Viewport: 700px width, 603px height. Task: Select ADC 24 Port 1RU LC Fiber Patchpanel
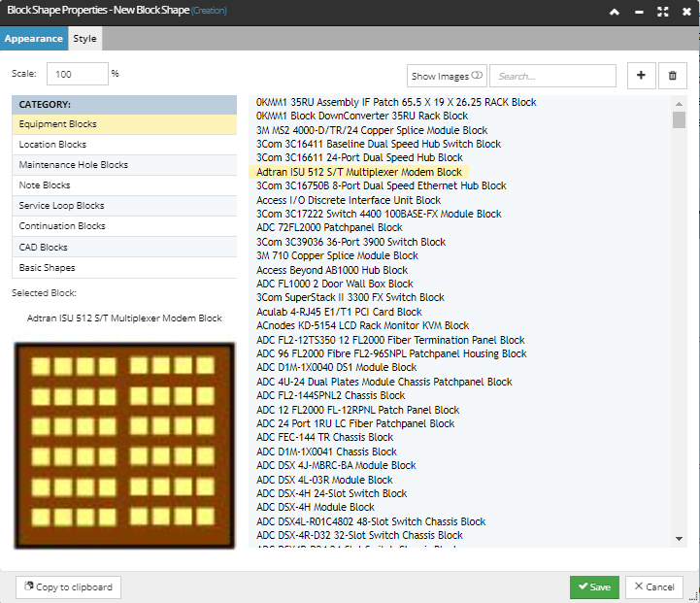pyautogui.click(x=355, y=424)
